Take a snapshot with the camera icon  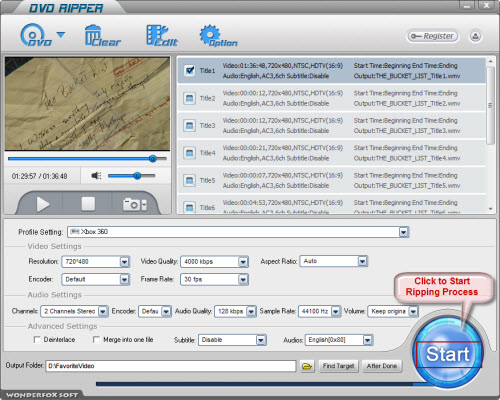tap(131, 204)
